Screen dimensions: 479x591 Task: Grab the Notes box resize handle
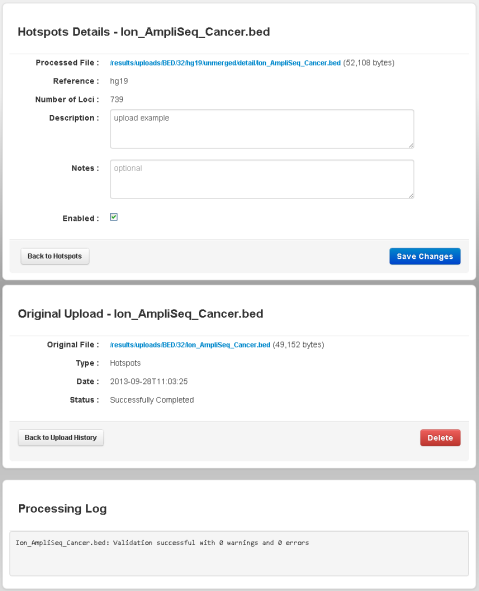[411, 196]
